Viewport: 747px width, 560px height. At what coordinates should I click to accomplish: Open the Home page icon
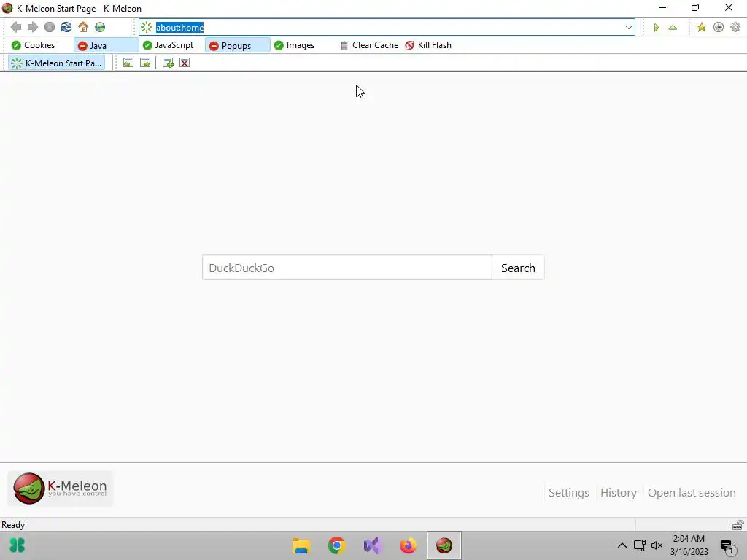click(83, 27)
